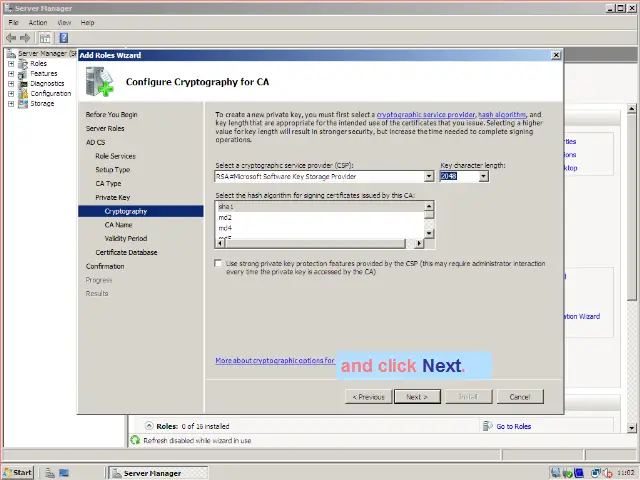Image resolution: width=640 pixels, height=480 pixels.
Task: Select the Diagnostics node icon in tree
Action: point(23,84)
